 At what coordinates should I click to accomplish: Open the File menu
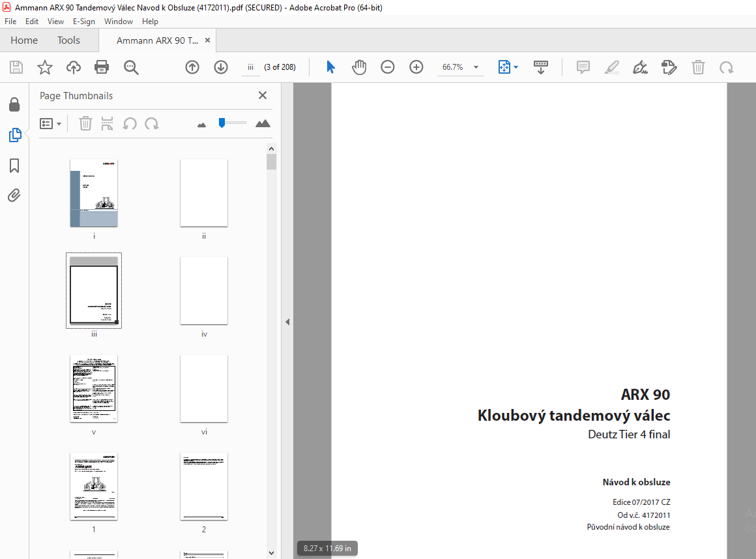click(10, 22)
